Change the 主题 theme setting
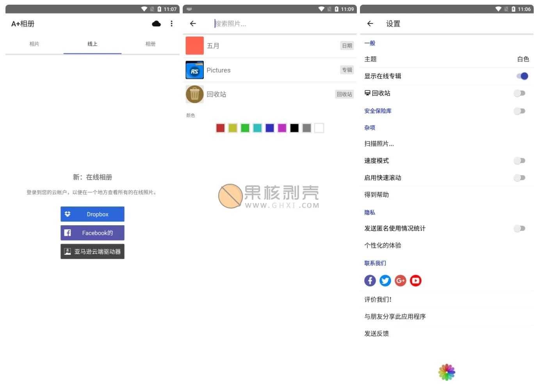Screen dimensions: 538x392 pos(447,59)
